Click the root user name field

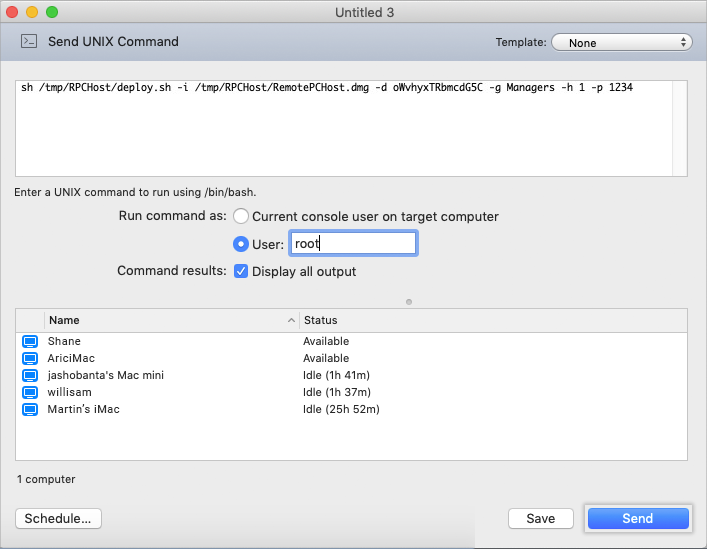coord(352,244)
